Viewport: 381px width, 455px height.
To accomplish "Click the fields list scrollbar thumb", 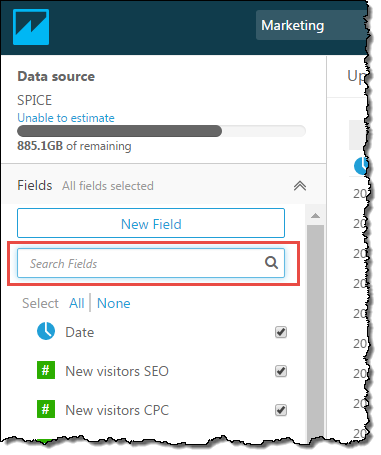I will click(x=315, y=333).
